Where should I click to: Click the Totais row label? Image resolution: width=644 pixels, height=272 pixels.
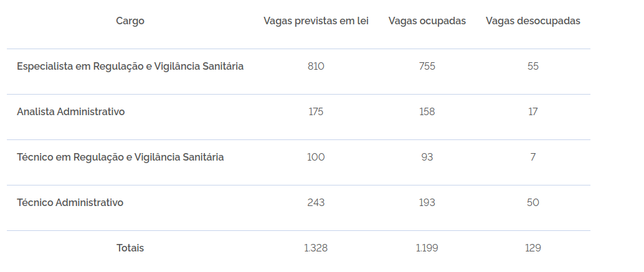pyautogui.click(x=130, y=248)
